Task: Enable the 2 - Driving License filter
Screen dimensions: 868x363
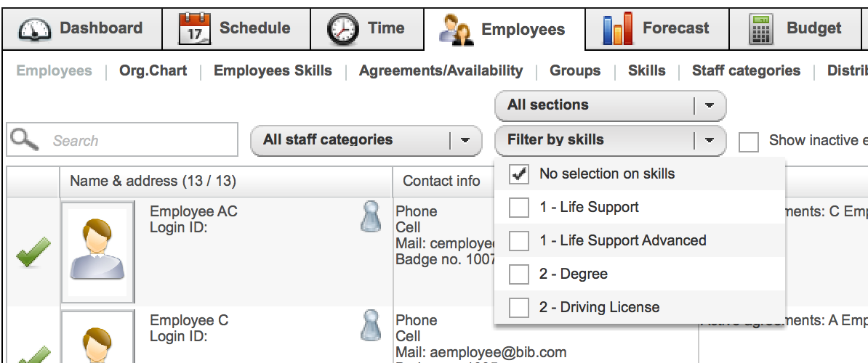Action: tap(519, 308)
